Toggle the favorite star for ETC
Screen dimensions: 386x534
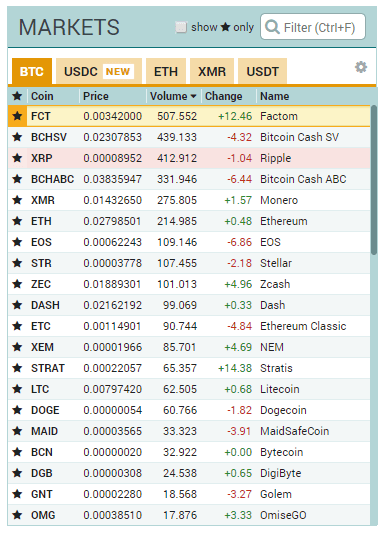click(x=17, y=326)
